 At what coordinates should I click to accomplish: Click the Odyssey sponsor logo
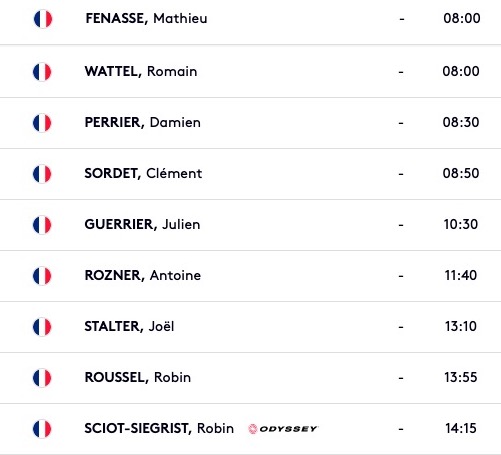tap(283, 429)
